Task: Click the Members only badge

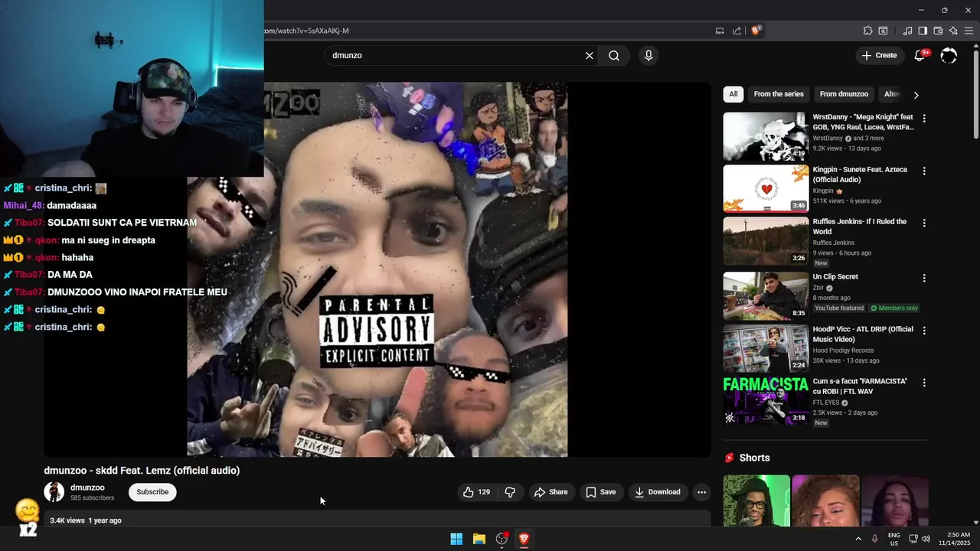Action: (894, 308)
